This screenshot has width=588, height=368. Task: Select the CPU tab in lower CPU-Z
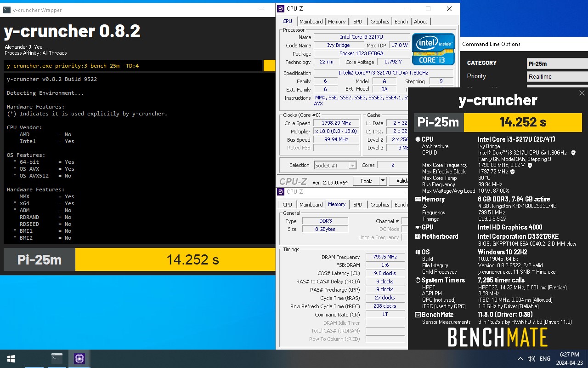(x=288, y=205)
